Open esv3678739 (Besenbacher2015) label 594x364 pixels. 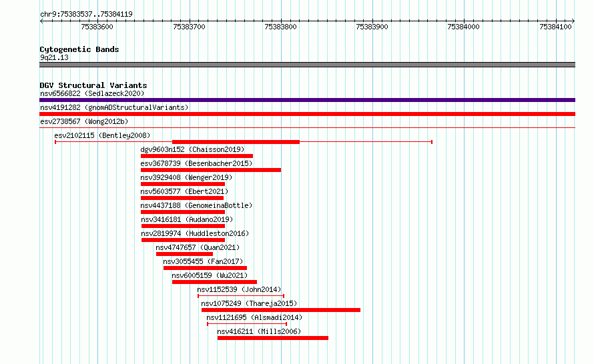coord(196,163)
